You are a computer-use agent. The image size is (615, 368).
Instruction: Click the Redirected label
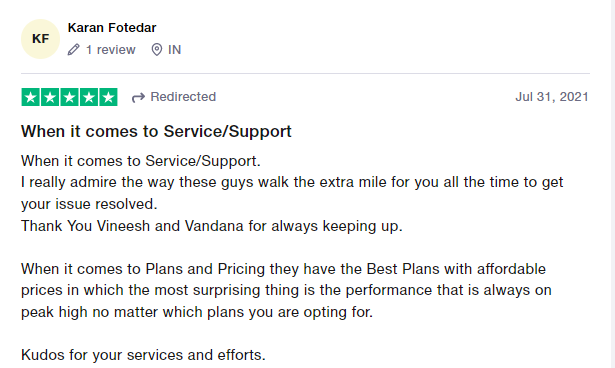183,97
